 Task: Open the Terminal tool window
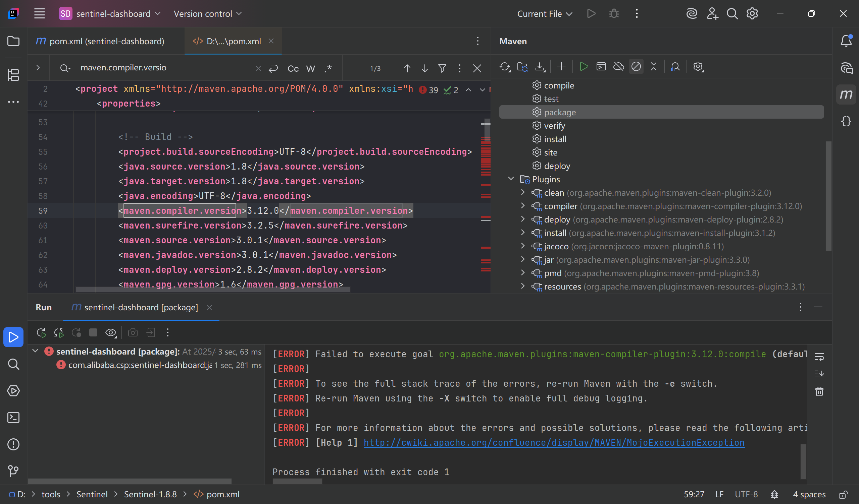click(x=13, y=418)
